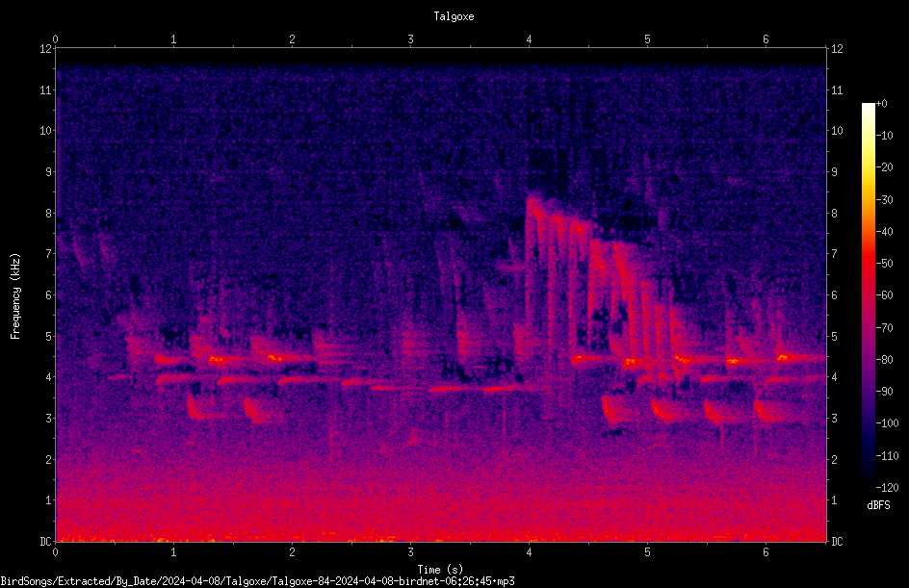Viewport: 909px width, 588px height.
Task: Click the dBFS unit label
Action: (878, 505)
